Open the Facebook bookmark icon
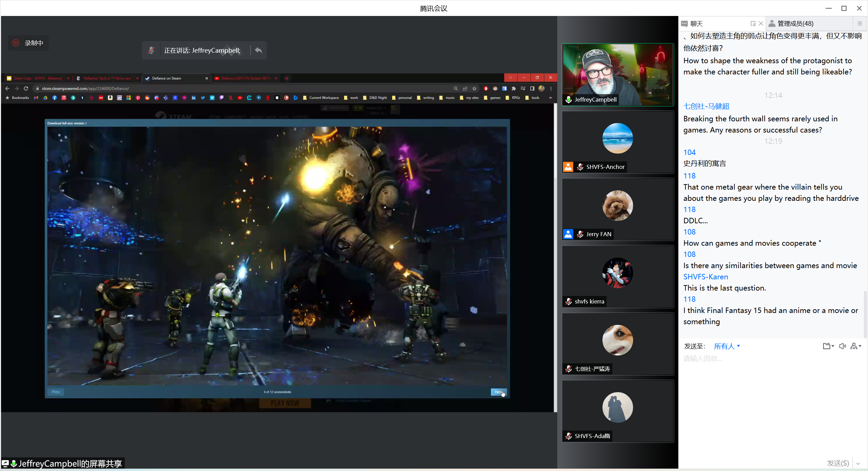 click(54, 98)
